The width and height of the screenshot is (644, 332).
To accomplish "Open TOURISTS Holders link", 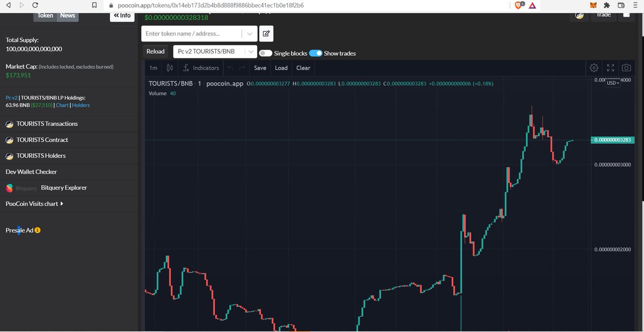I will (41, 156).
